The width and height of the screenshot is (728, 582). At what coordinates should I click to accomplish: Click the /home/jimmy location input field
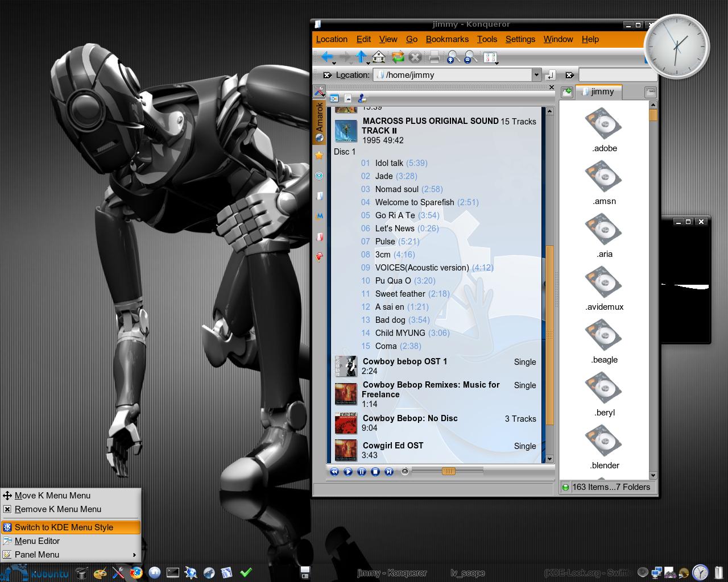[x=453, y=75]
